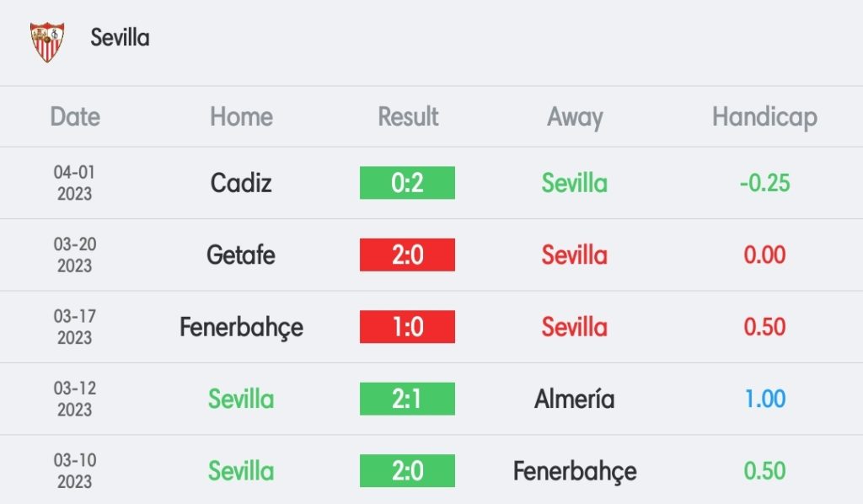Open the green 0:2 result badge
Viewport: 863px width, 504px height.
tap(407, 183)
